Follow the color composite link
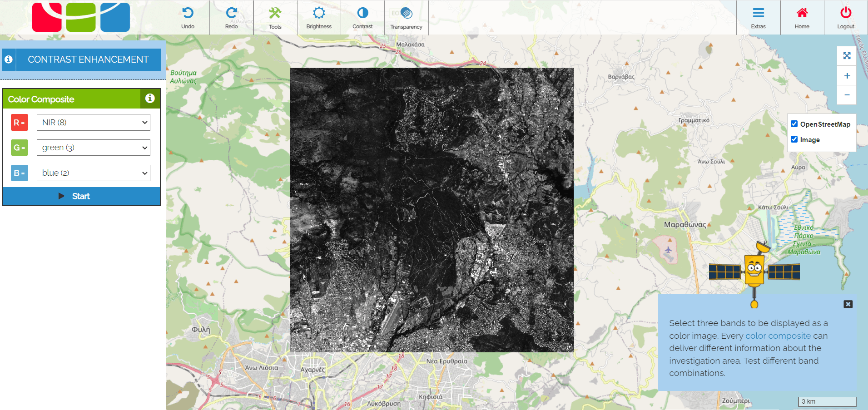Image resolution: width=868 pixels, height=410 pixels. (778, 336)
